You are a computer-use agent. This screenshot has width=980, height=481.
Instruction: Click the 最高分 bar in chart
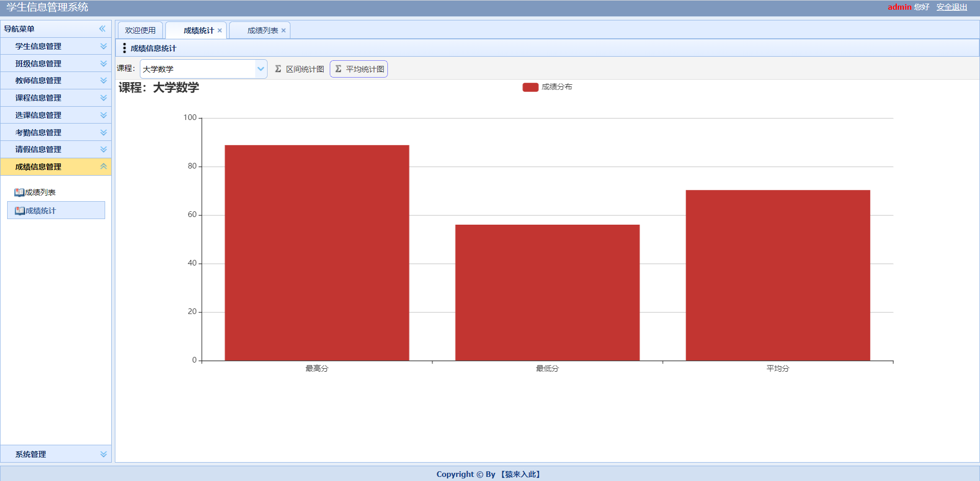pos(317,253)
